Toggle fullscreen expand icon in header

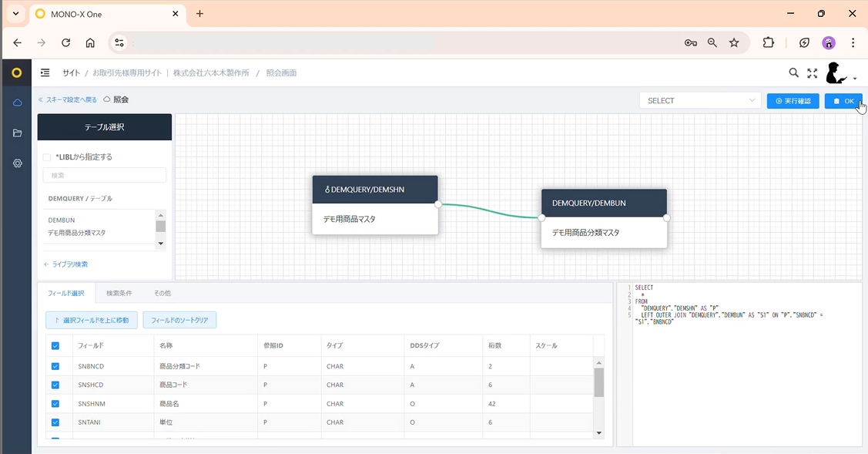coord(812,73)
